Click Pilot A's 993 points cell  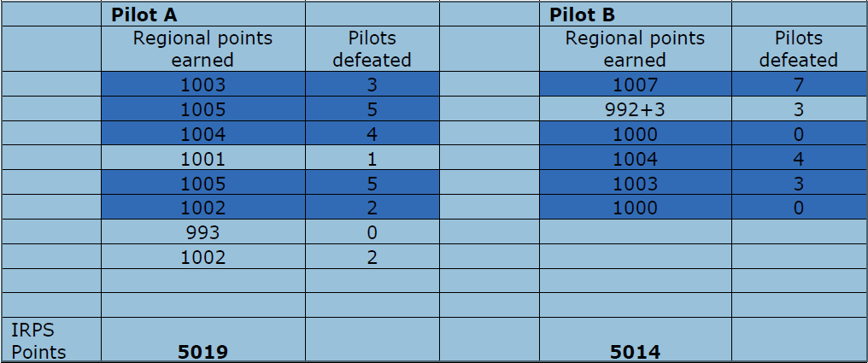click(x=203, y=231)
